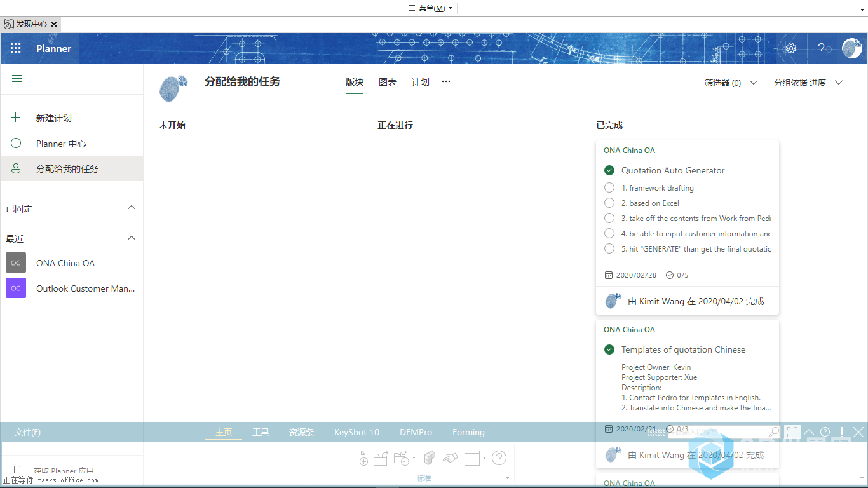Click the circle icon beside Planner 中心

click(16, 143)
